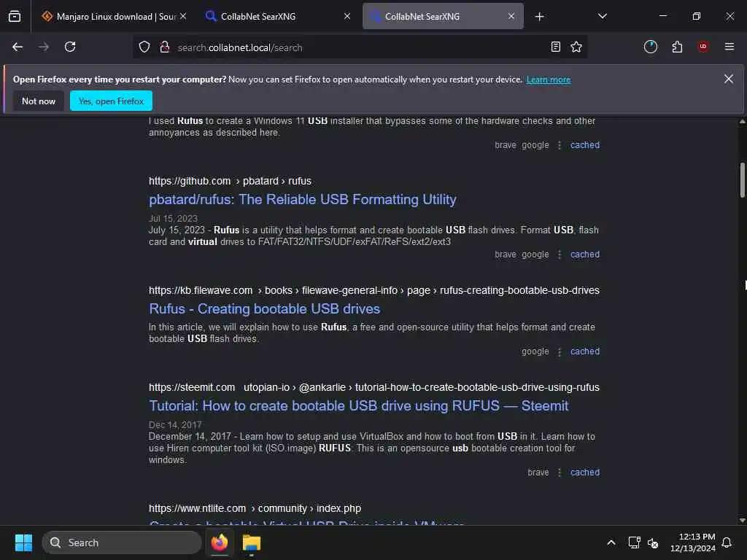Expand more options dots for Windows 11 result
Image resolution: width=747 pixels, height=560 pixels.
coord(560,145)
